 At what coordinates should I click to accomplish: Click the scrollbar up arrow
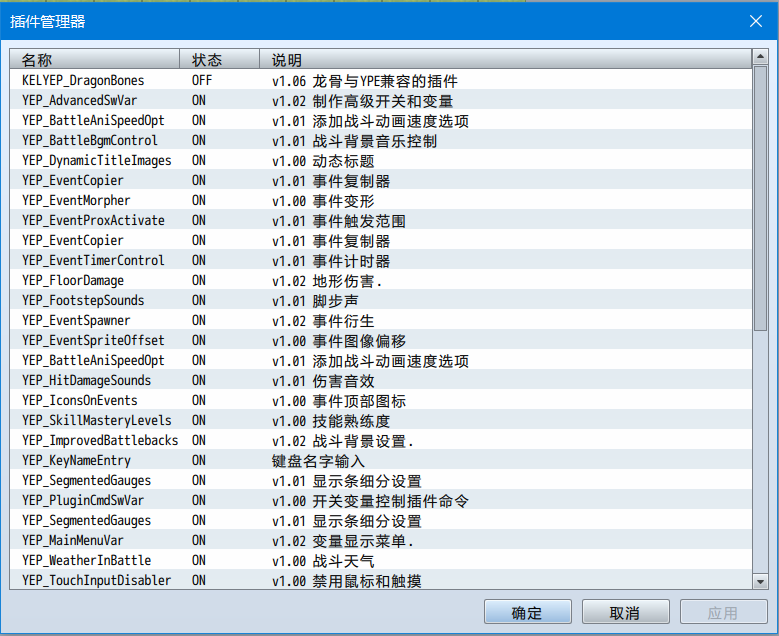[760, 57]
